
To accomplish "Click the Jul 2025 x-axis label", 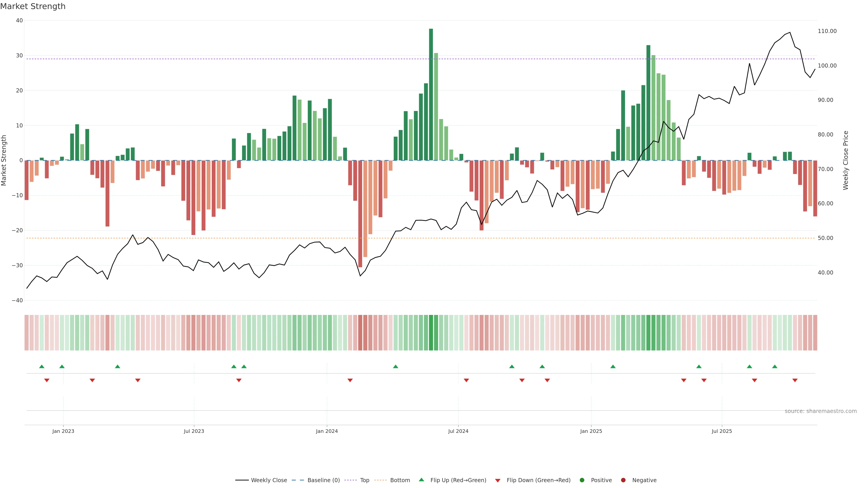I will (x=722, y=431).
